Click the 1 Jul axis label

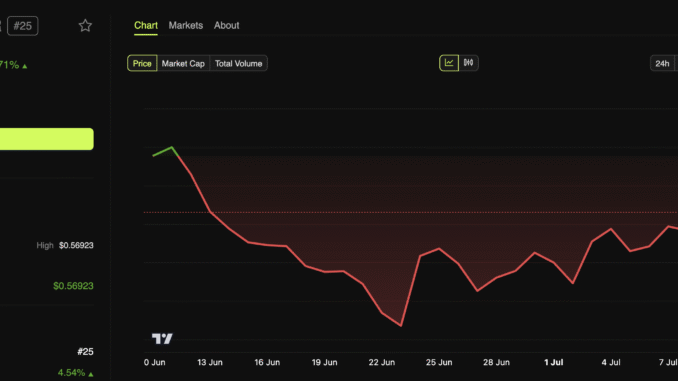[553, 362]
